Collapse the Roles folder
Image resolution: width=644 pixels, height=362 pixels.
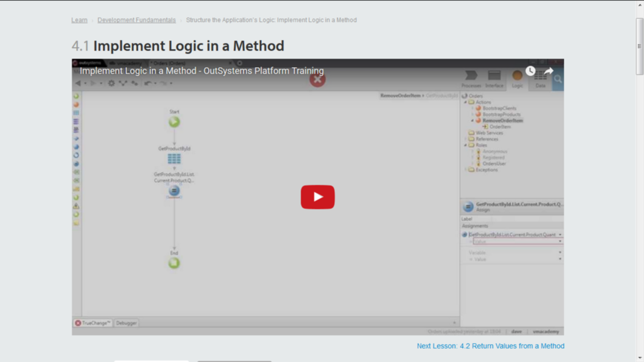click(x=465, y=145)
